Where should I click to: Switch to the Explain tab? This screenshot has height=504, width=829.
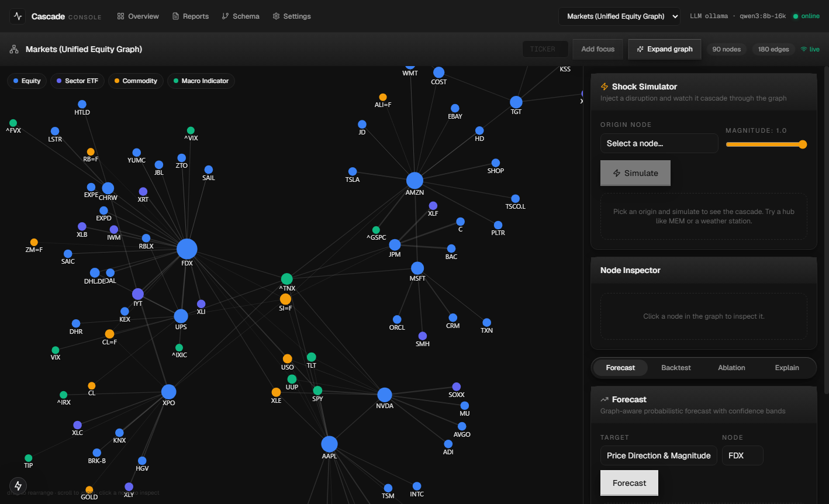tap(787, 368)
